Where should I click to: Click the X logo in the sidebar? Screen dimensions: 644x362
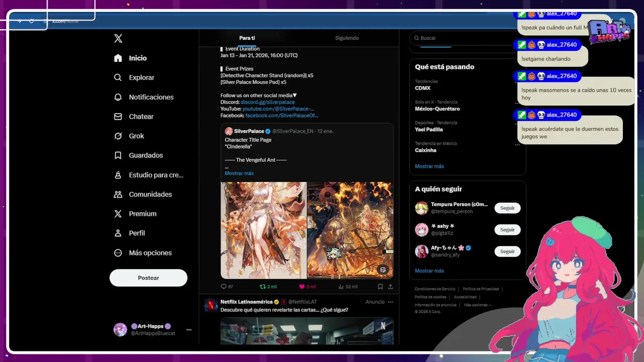(x=118, y=38)
